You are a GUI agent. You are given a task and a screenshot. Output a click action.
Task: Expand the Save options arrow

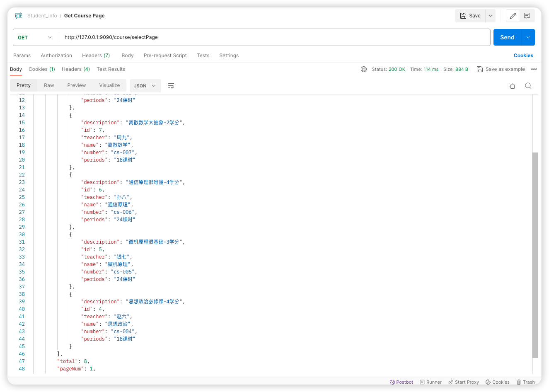[x=491, y=16]
